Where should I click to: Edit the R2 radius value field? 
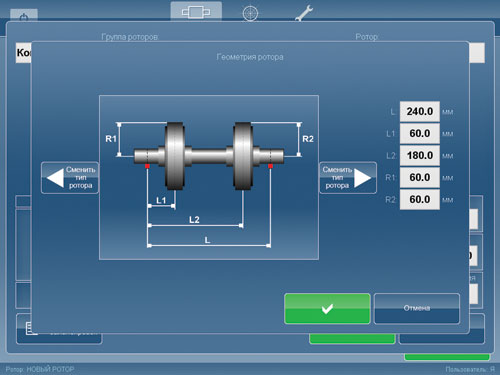point(420,199)
